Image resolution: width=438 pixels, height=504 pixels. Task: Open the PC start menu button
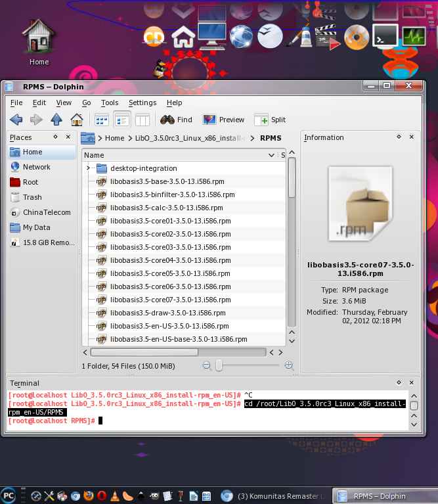click(x=9, y=495)
